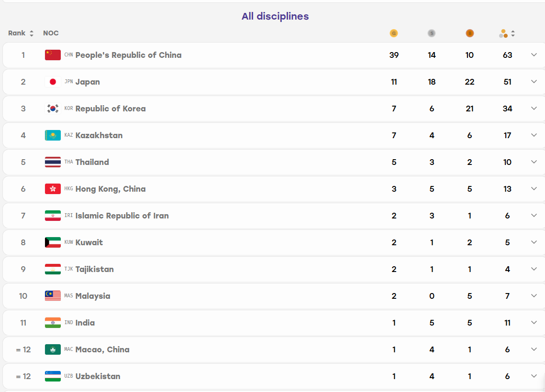Expand the Japan medal details
545x392 pixels.
coord(534,82)
